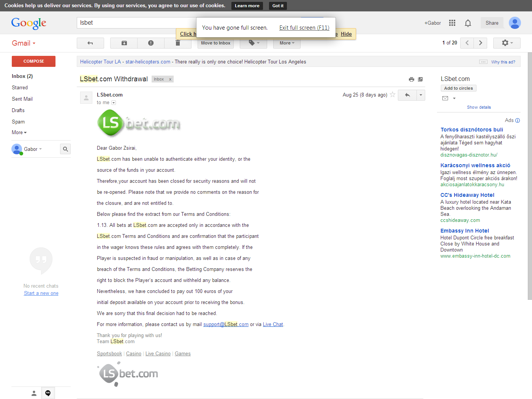The image size is (532, 399).
Task: Open the Live Chat link
Action: (273, 325)
